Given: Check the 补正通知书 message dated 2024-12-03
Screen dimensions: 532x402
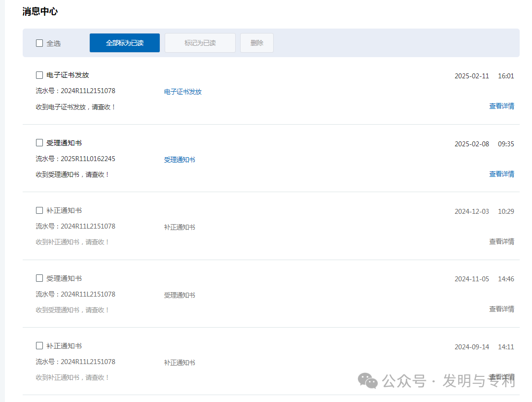Looking at the screenshot, I should pyautogui.click(x=39, y=210).
